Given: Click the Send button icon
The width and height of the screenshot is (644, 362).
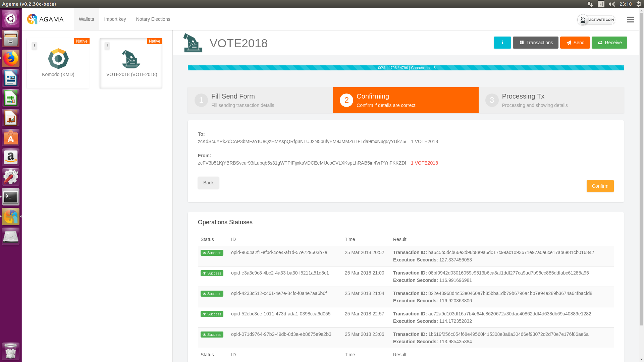Looking at the screenshot, I should (x=569, y=43).
